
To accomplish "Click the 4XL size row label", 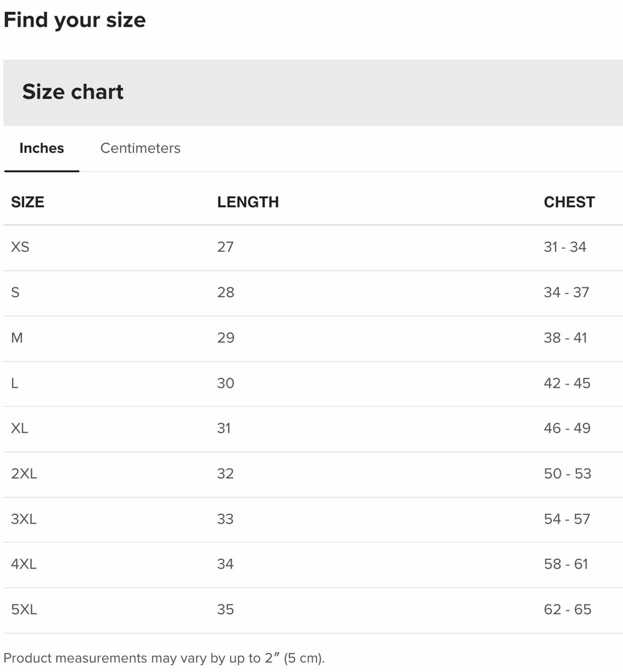I will 24,564.
